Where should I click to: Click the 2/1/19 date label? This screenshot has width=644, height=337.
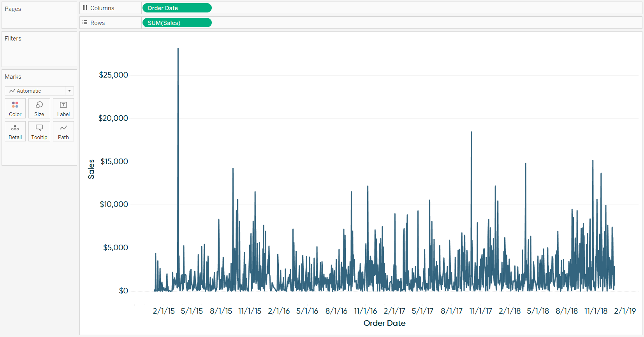625,311
